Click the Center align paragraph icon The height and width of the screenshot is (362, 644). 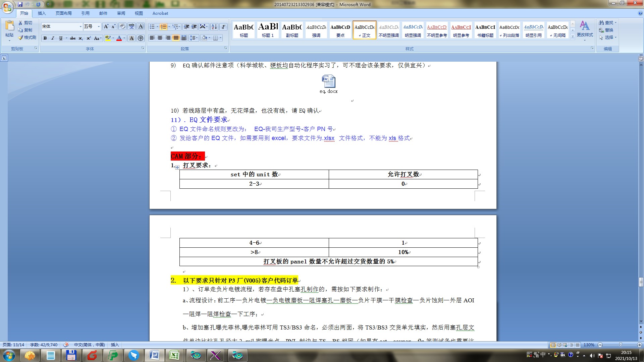(x=160, y=38)
